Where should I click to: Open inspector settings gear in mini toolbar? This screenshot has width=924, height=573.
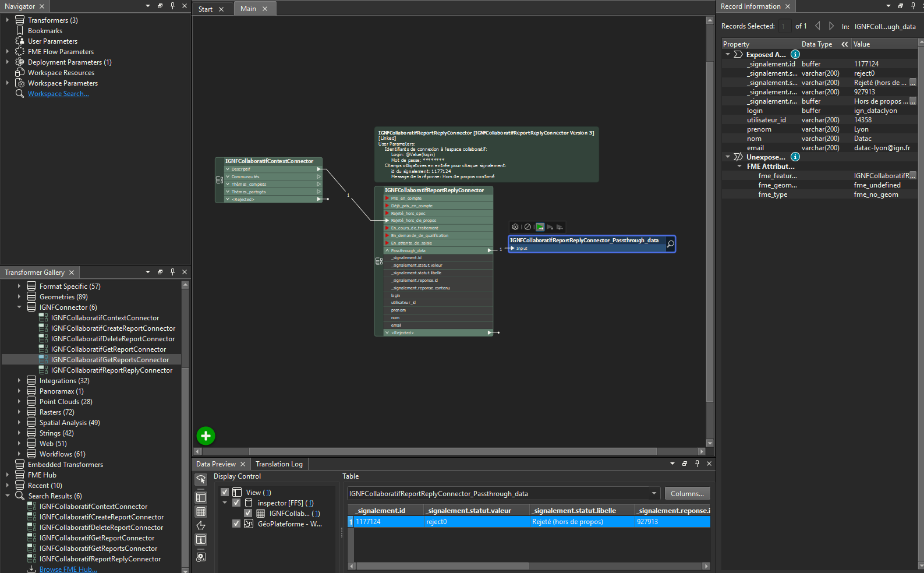tap(515, 227)
